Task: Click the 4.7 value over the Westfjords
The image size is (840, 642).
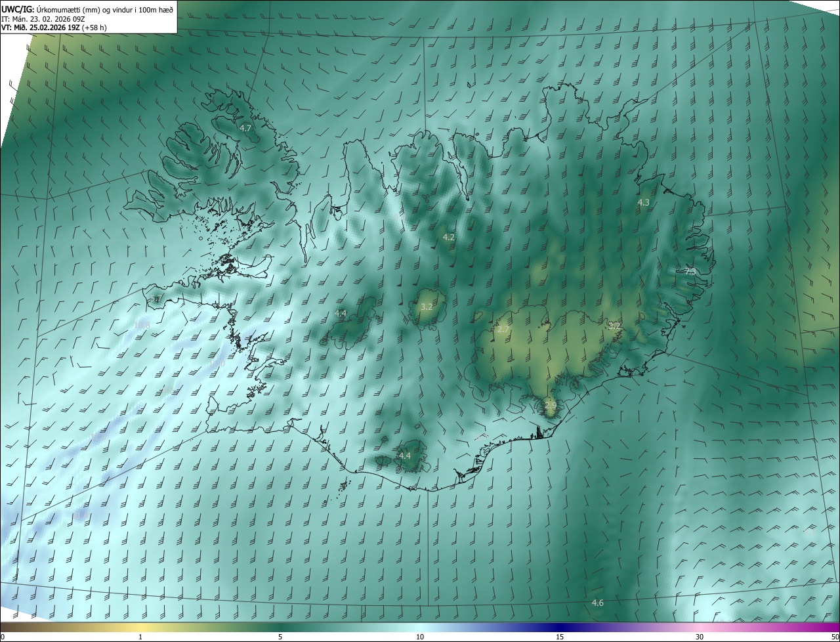Action: [x=246, y=129]
